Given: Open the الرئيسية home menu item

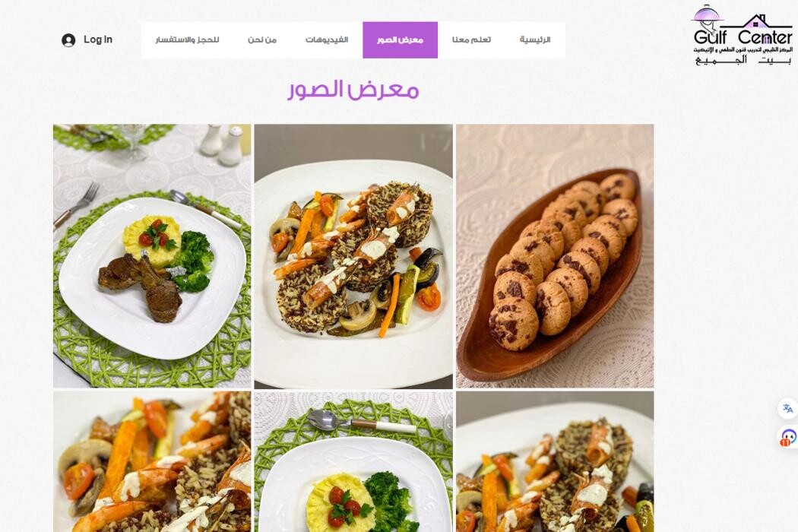Looking at the screenshot, I should [x=535, y=40].
